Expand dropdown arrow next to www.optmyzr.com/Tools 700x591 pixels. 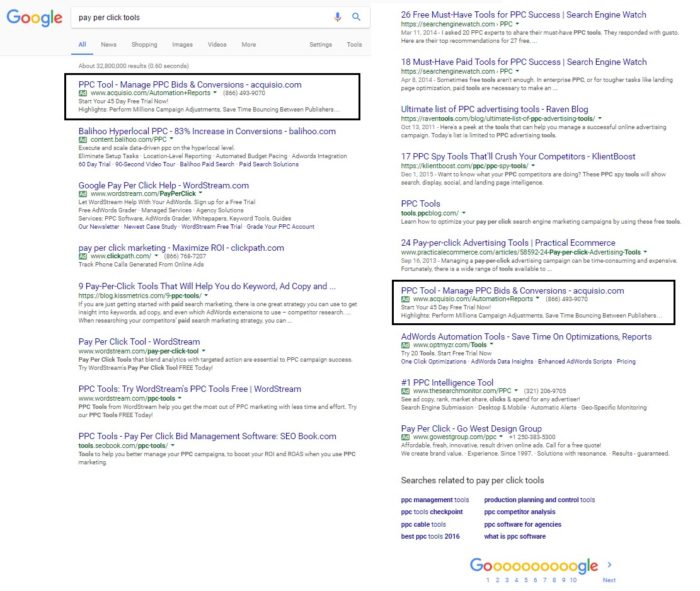[x=492, y=345]
